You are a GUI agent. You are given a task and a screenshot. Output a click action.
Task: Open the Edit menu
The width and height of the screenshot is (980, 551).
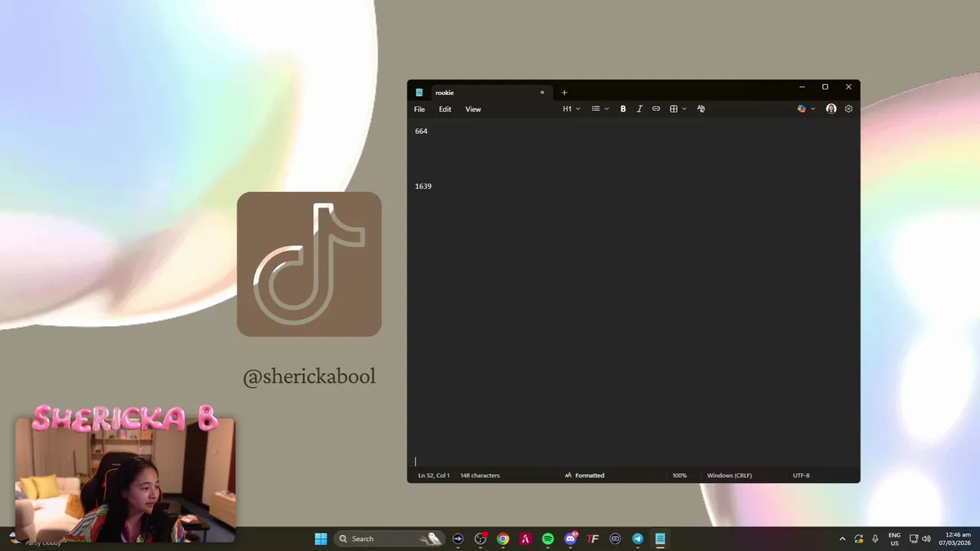tap(445, 109)
